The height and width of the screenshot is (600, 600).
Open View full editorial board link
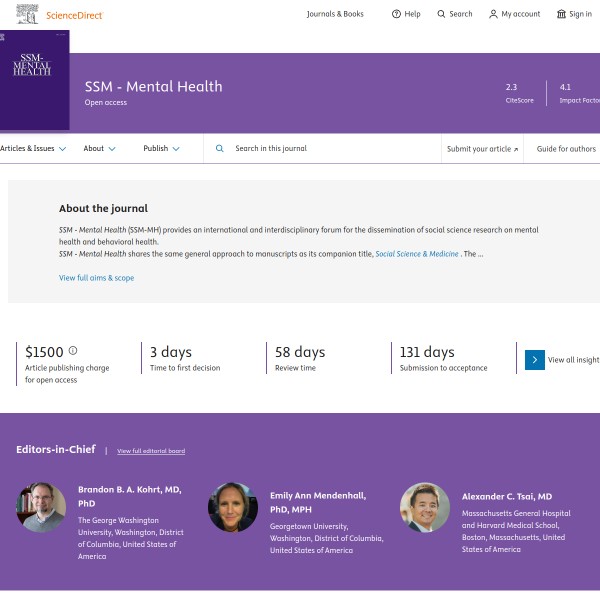pyautogui.click(x=151, y=451)
